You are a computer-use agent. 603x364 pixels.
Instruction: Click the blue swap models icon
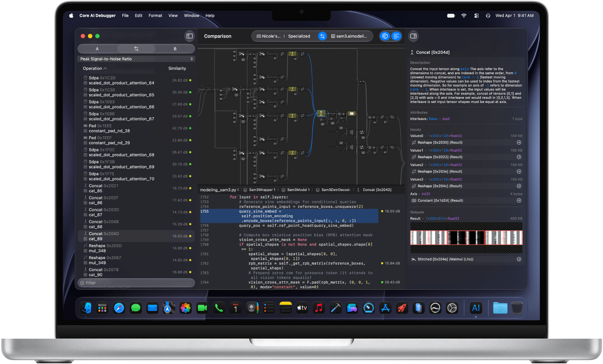[322, 36]
